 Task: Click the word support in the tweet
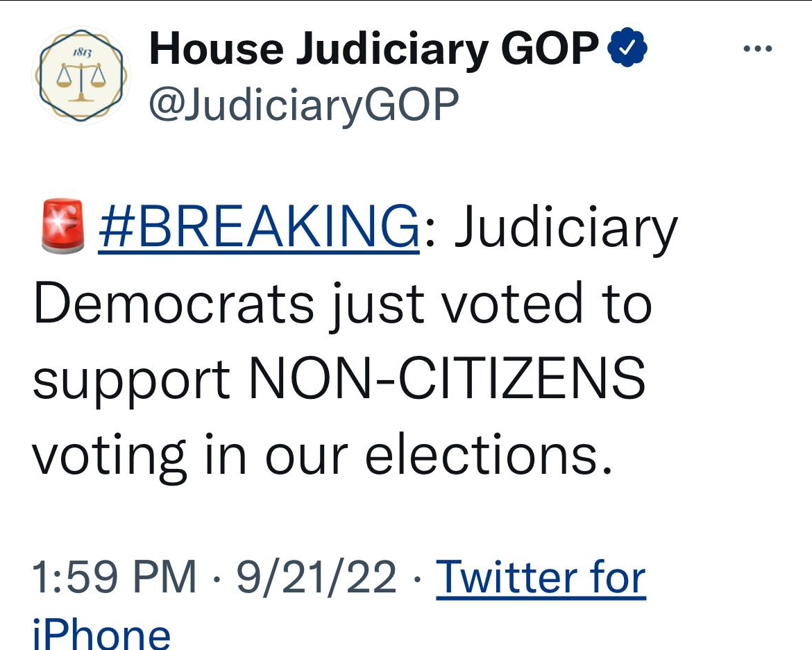coord(131,380)
